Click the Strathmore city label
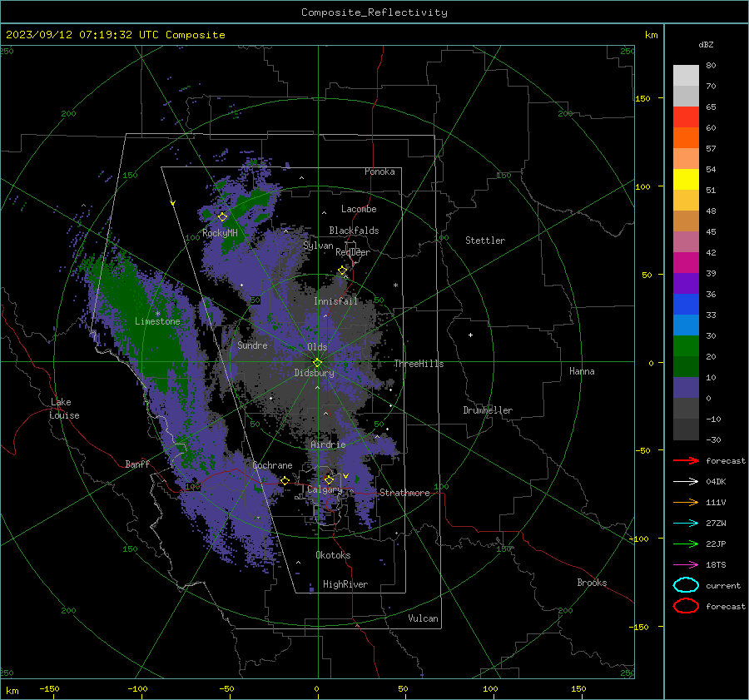Viewport: 749px width, 700px height. coord(404,493)
